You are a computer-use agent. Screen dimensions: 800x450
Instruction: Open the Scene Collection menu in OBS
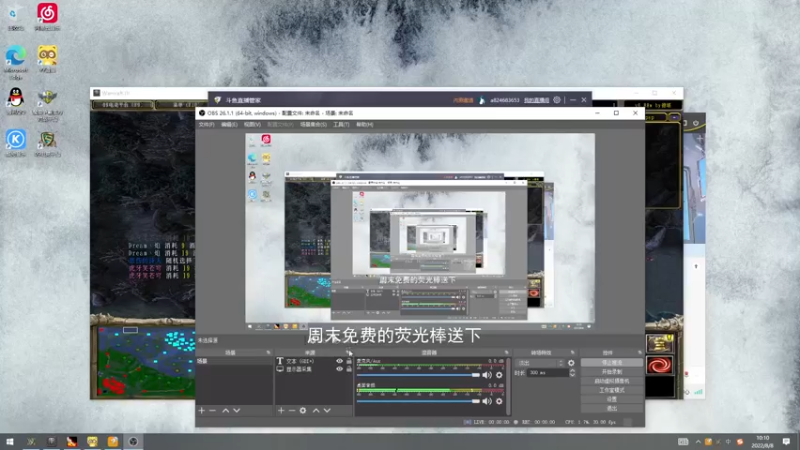click(313, 124)
